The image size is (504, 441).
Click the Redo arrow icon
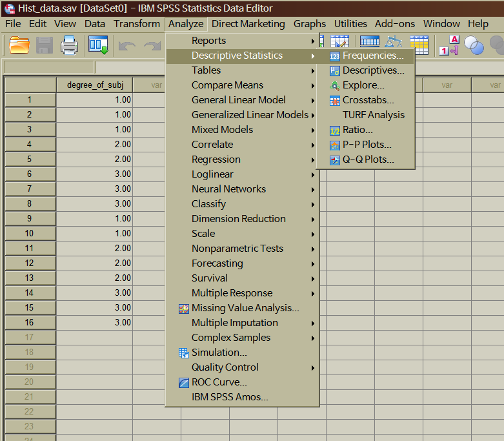pos(152,46)
